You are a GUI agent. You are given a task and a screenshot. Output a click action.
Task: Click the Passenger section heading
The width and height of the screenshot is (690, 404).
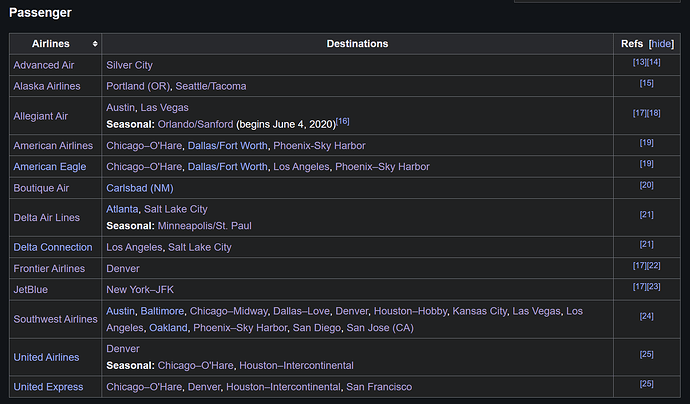coord(40,13)
